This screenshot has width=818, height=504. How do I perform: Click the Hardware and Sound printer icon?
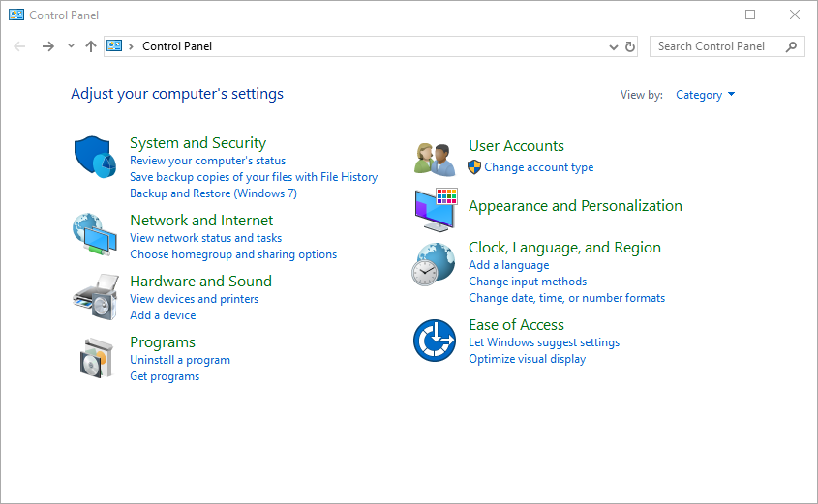pos(95,296)
